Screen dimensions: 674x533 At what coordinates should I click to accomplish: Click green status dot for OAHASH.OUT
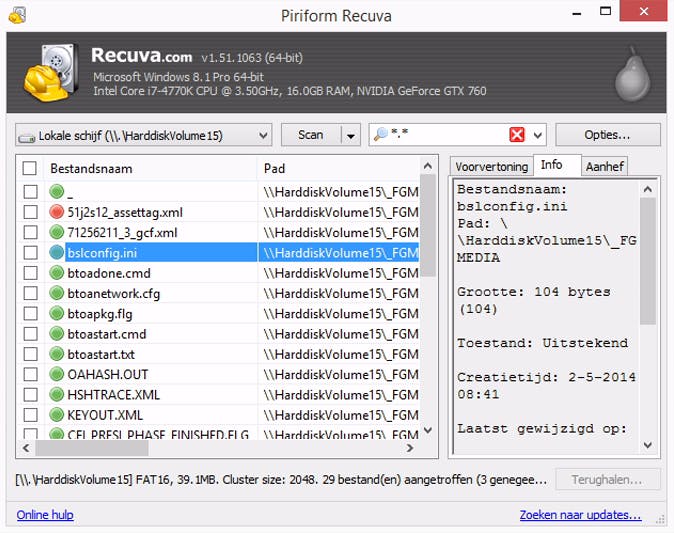(56, 374)
